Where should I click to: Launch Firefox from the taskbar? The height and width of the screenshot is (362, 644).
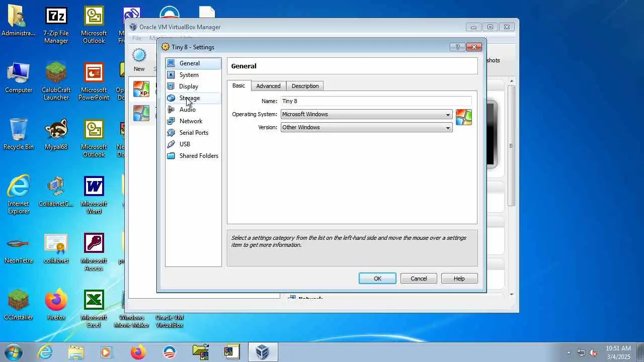click(x=138, y=352)
